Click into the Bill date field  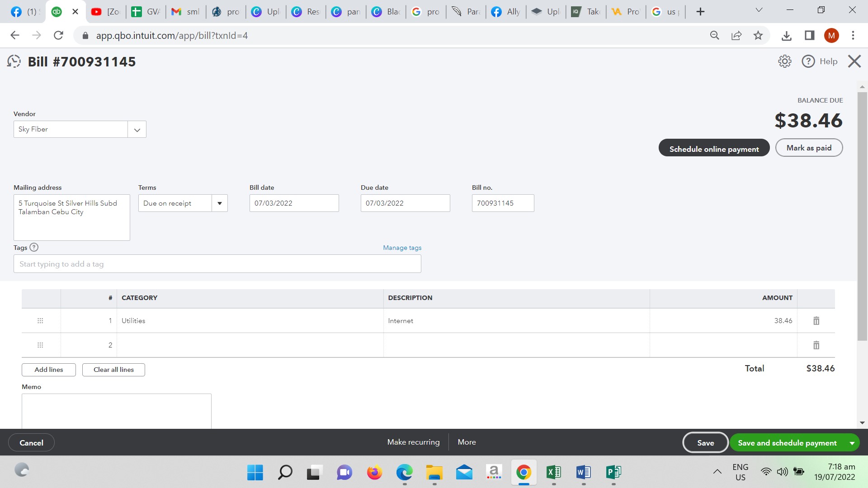tap(294, 203)
